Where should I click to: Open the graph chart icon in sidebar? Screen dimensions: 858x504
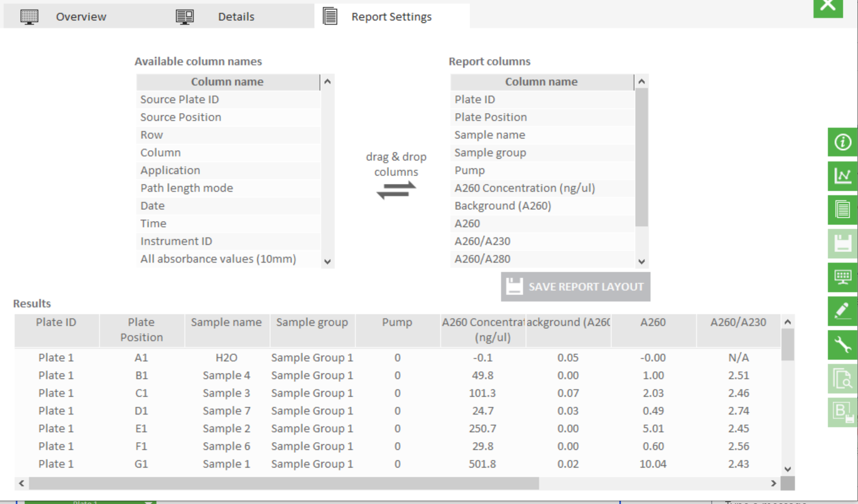842,176
